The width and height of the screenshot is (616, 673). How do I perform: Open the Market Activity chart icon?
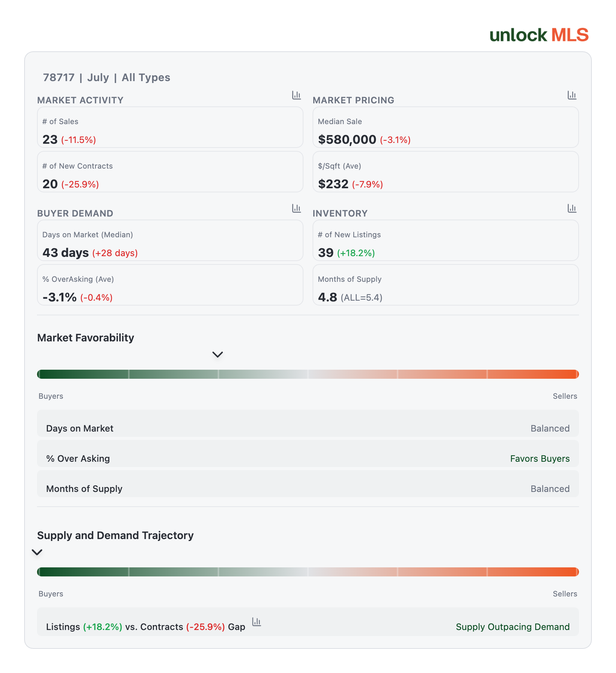(x=296, y=95)
